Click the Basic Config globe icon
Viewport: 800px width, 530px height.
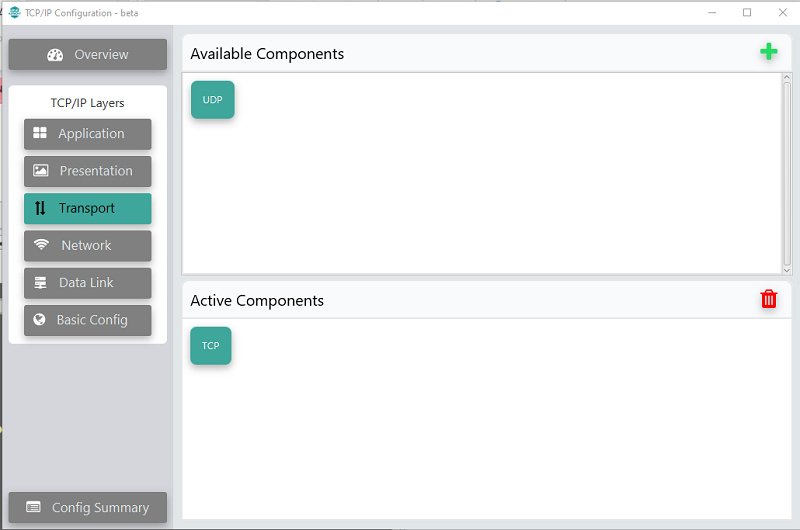tap(39, 319)
